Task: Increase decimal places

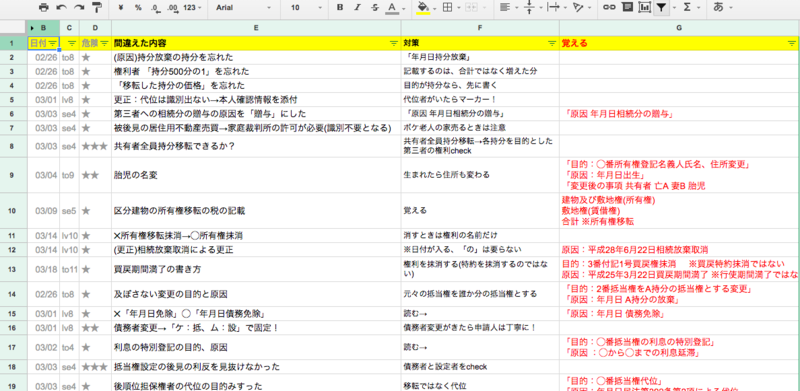Action: (172, 8)
